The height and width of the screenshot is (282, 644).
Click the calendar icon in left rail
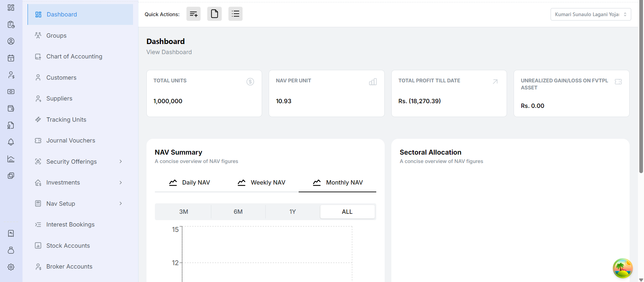click(11, 58)
